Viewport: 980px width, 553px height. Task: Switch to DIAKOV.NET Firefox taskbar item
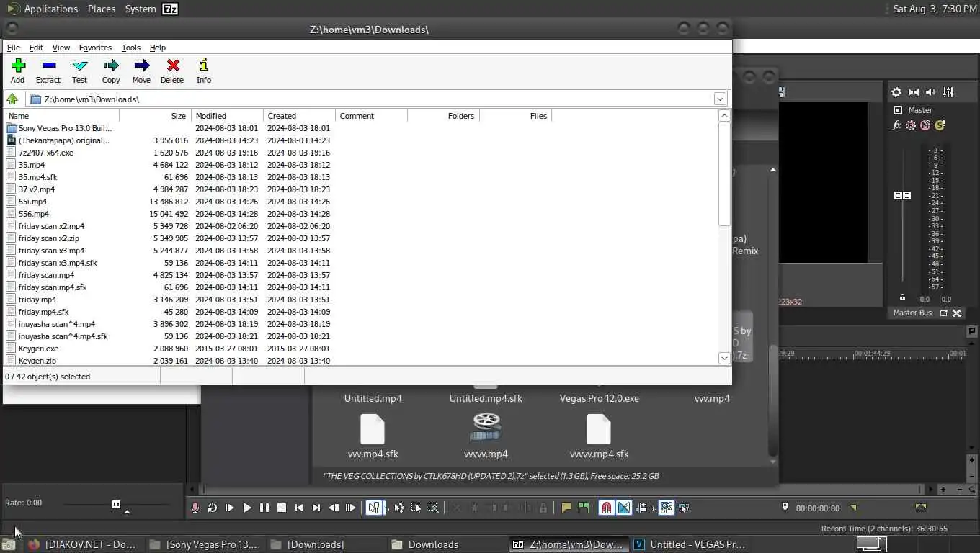[82, 544]
